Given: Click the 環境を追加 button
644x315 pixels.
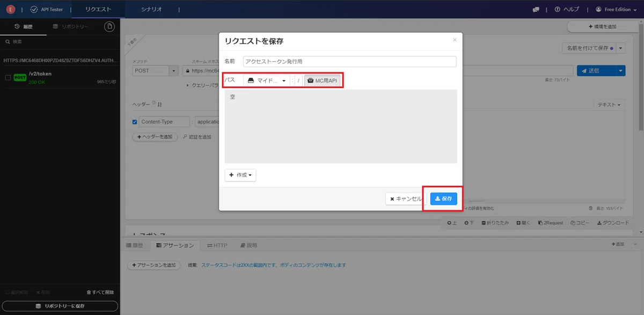Looking at the screenshot, I should click(x=603, y=26).
